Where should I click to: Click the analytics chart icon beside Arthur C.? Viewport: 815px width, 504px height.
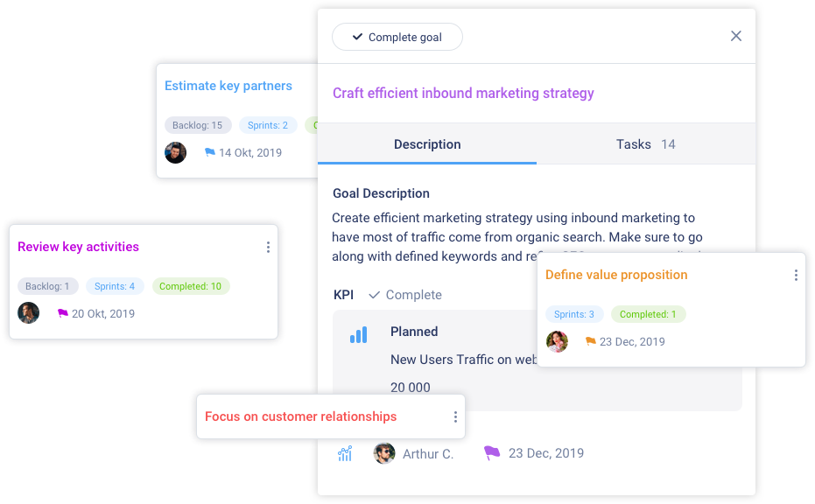click(345, 453)
